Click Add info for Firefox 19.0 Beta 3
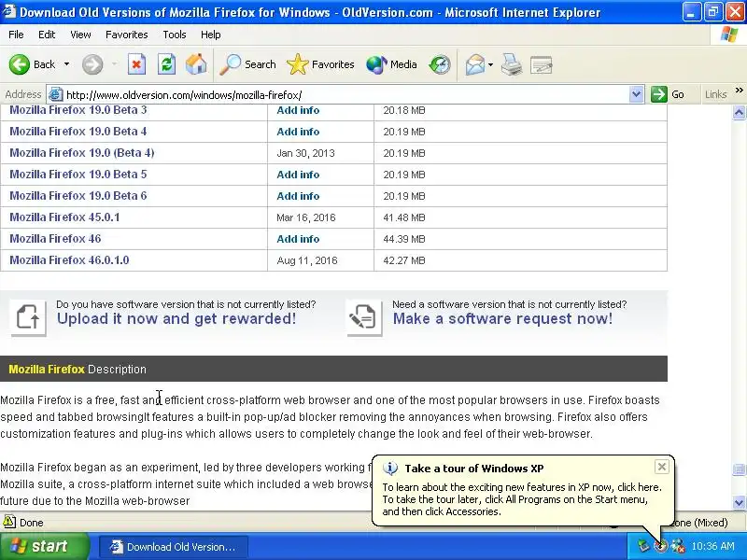 (x=298, y=110)
